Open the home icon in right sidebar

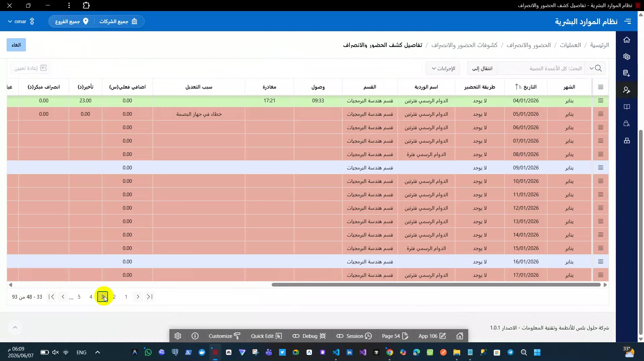[627, 40]
